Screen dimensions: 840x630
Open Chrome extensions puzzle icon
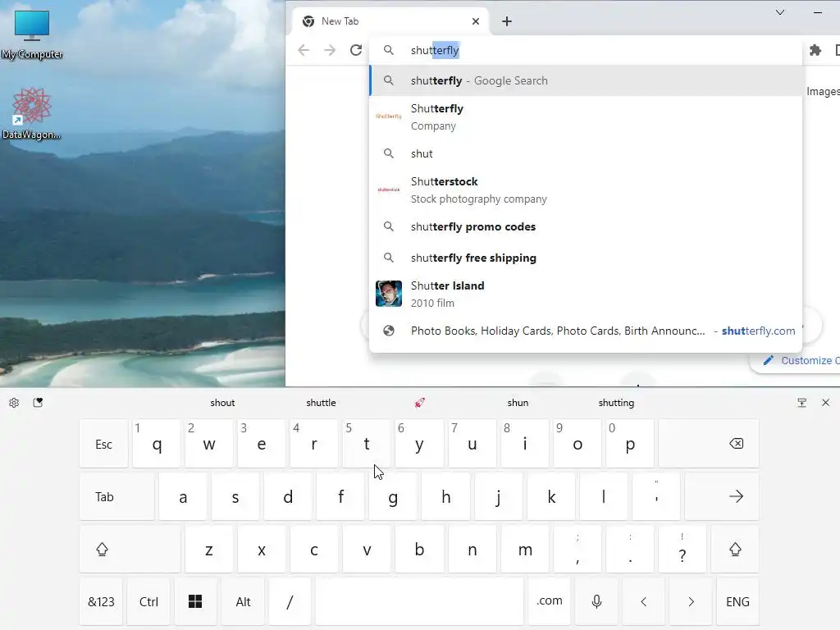tap(815, 50)
